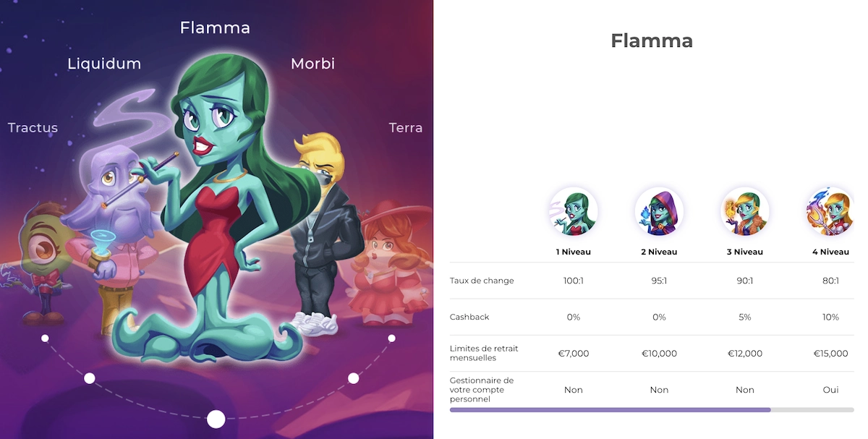Open the Tractus character label
Image resolution: width=868 pixels, height=439 pixels.
pos(33,128)
